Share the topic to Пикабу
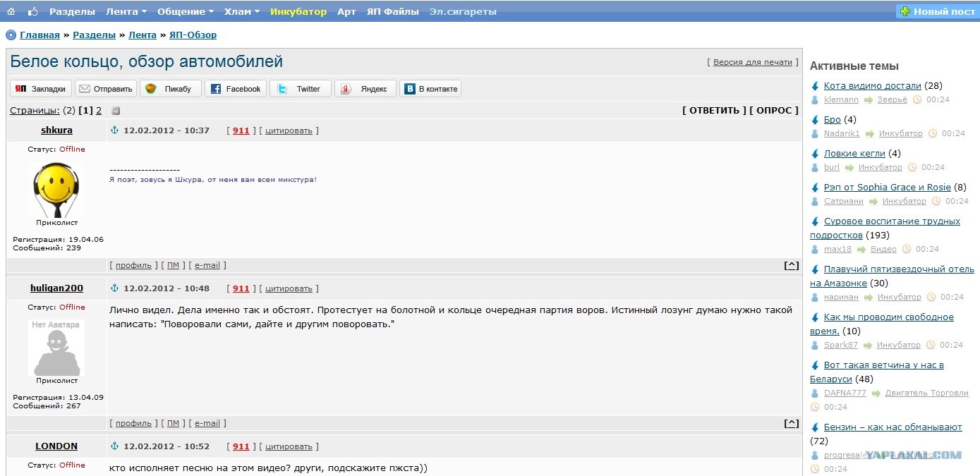The height and width of the screenshot is (476, 980). tap(170, 89)
